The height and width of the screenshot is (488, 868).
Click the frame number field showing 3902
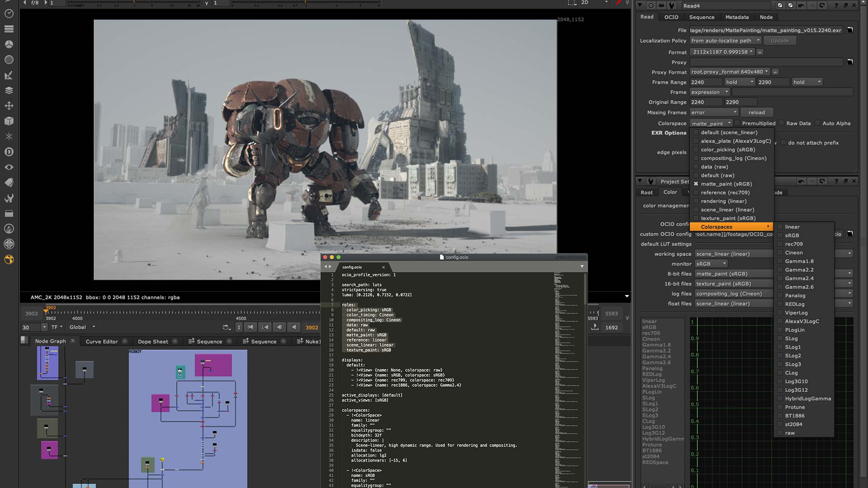[32, 313]
